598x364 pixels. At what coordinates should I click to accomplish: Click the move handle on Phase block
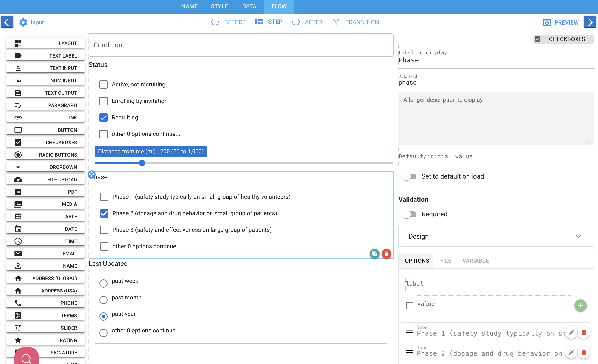click(x=92, y=174)
